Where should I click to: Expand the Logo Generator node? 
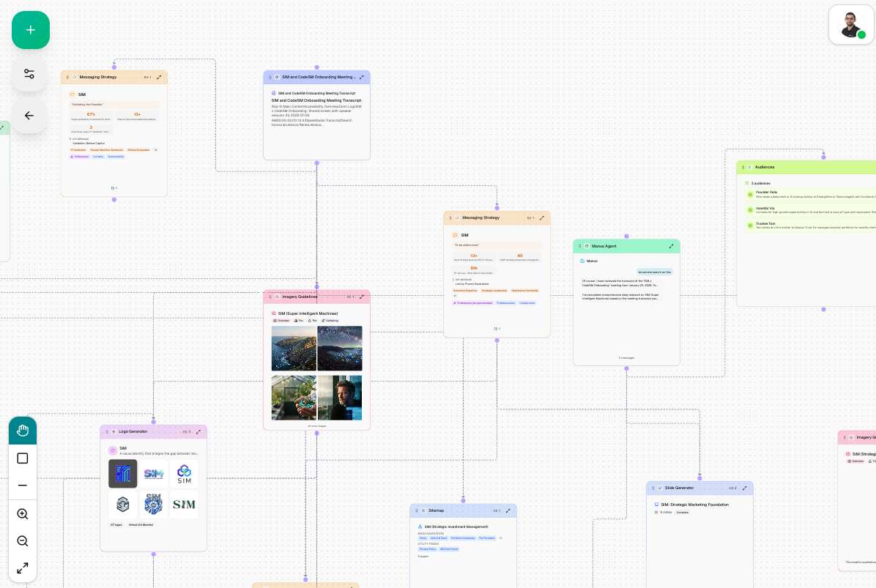[x=198, y=431]
